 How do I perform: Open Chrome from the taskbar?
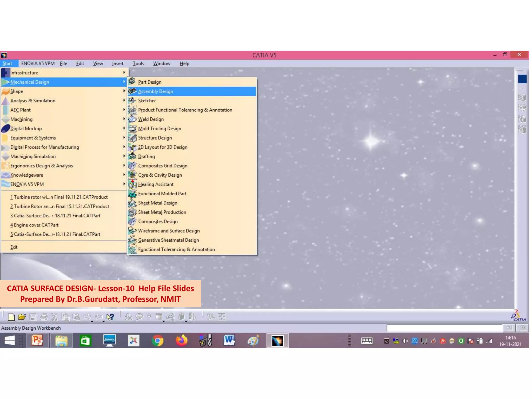157,341
